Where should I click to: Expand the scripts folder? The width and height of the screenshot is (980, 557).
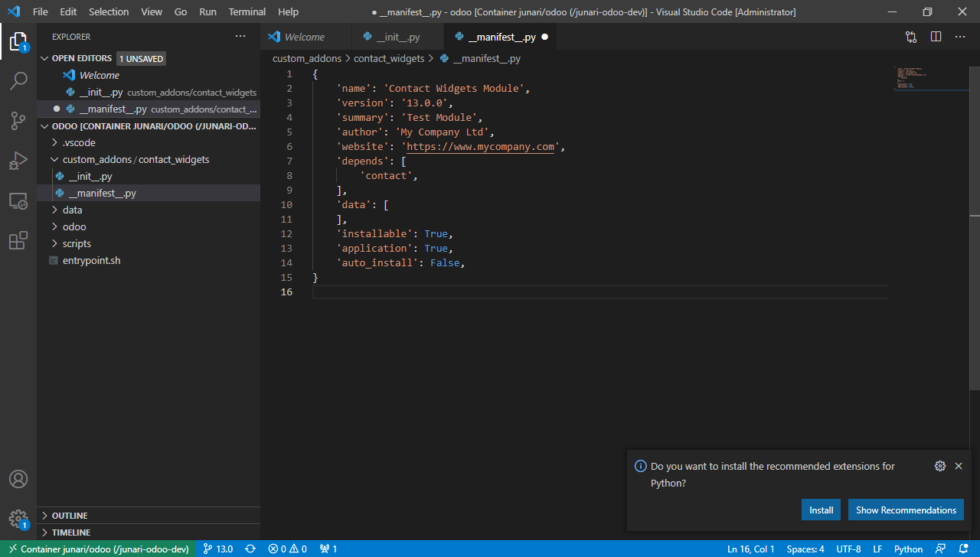click(x=77, y=243)
